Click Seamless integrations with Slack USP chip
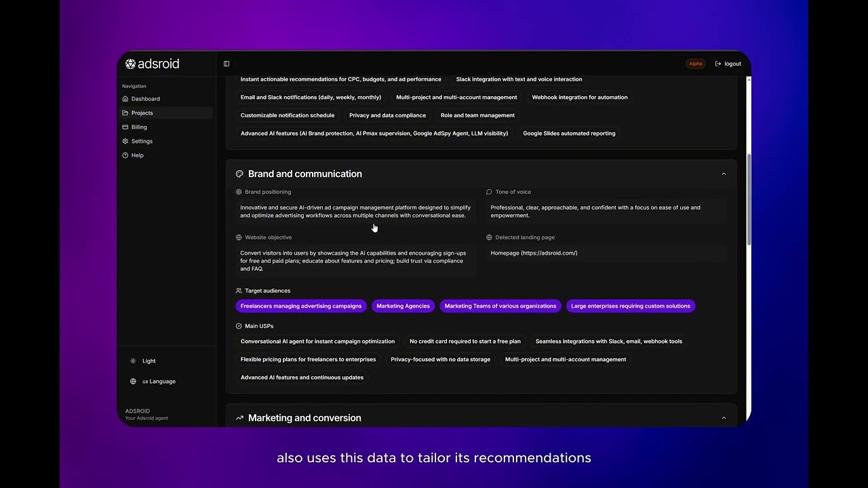Viewport: 868px width, 488px height. pos(609,342)
